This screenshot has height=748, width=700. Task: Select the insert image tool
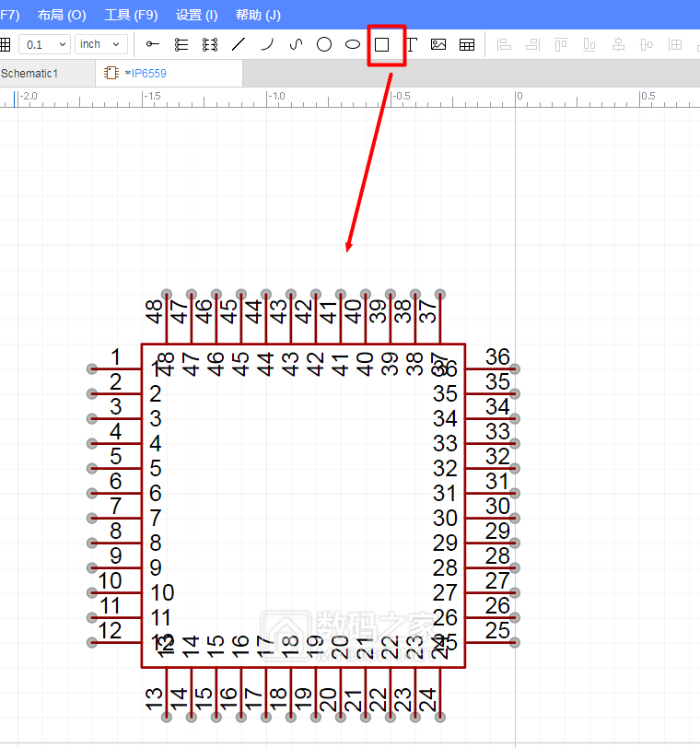click(438, 44)
